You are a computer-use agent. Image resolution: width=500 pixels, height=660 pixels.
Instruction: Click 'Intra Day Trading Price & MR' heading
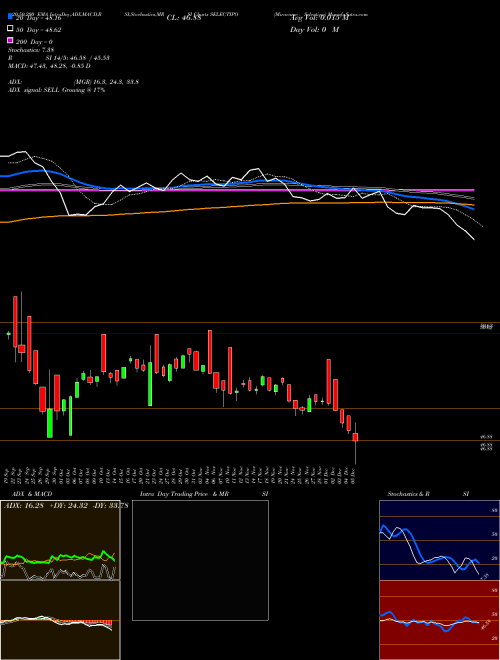point(184,494)
